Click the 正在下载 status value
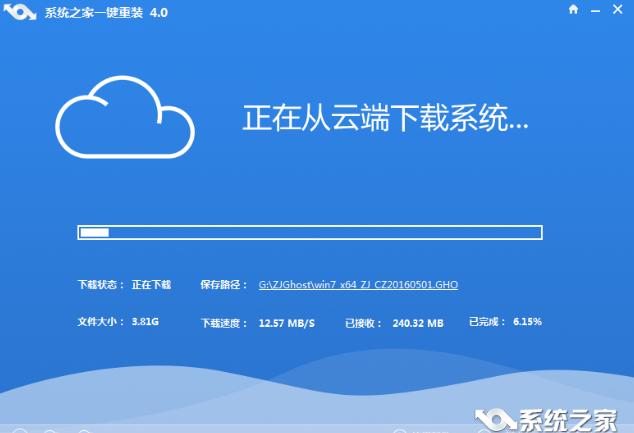The height and width of the screenshot is (433, 634). click(x=151, y=285)
